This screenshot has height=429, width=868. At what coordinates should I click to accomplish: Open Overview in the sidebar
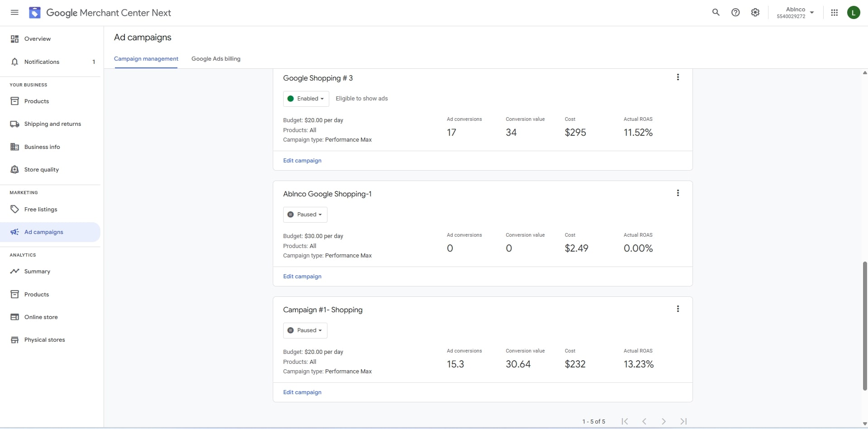click(50, 39)
